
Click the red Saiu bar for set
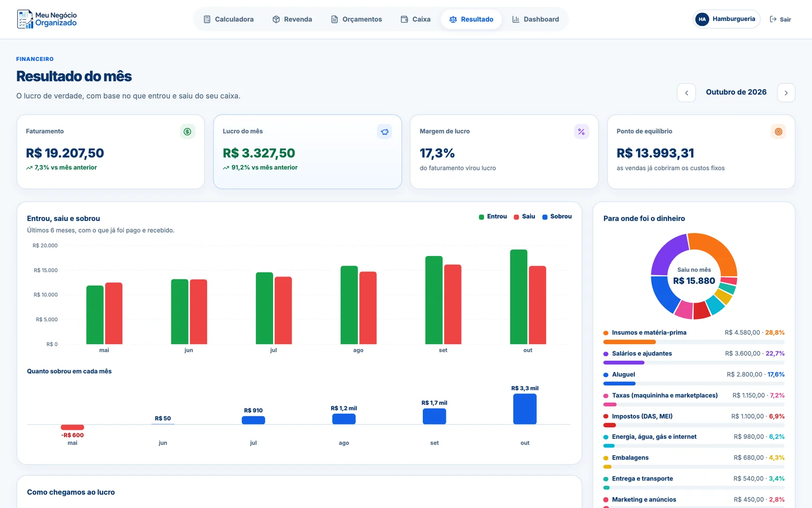(x=453, y=304)
